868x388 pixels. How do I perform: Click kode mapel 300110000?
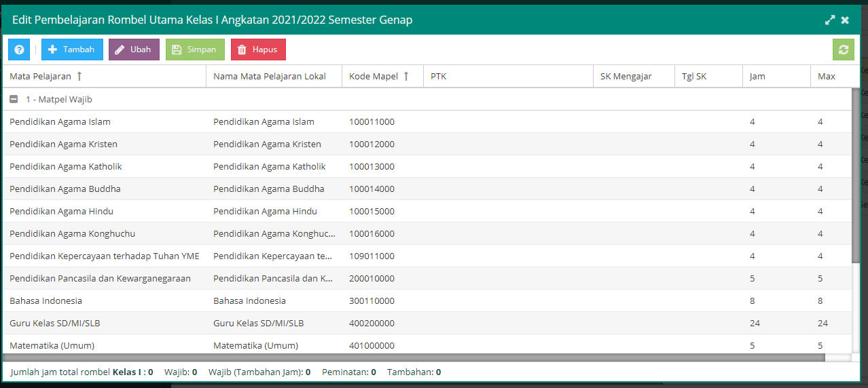point(372,300)
